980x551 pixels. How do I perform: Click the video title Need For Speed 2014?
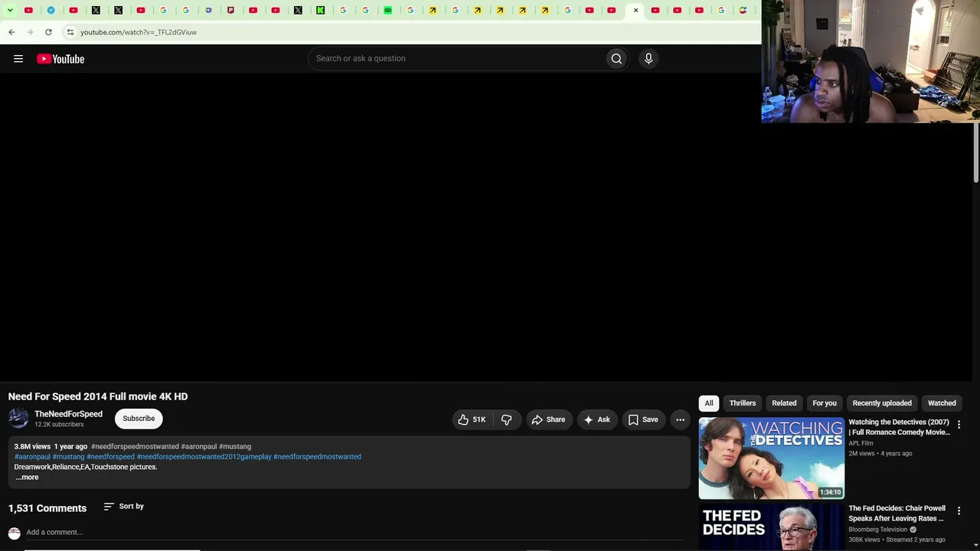[x=98, y=396]
